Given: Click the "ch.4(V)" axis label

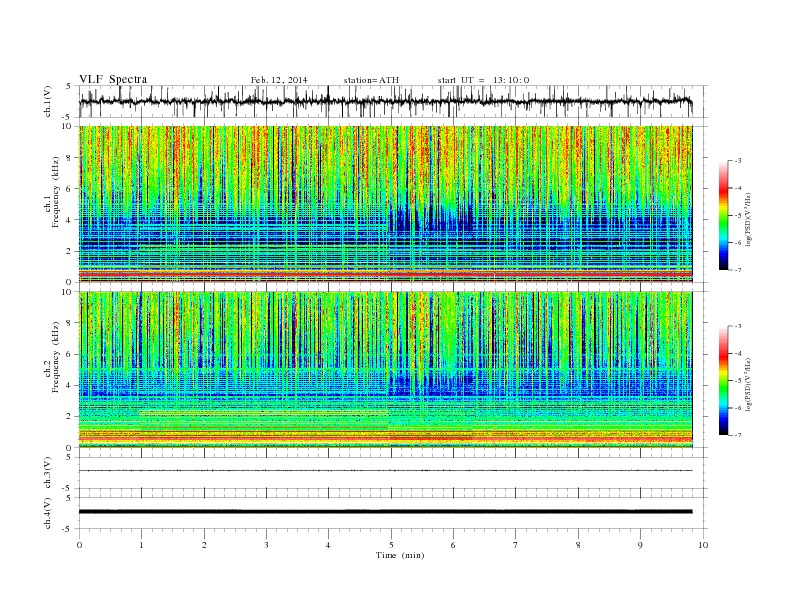Looking at the screenshot, I should (48, 513).
